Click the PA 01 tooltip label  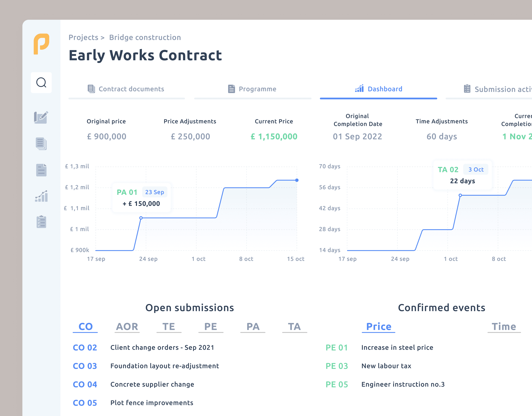[127, 192]
